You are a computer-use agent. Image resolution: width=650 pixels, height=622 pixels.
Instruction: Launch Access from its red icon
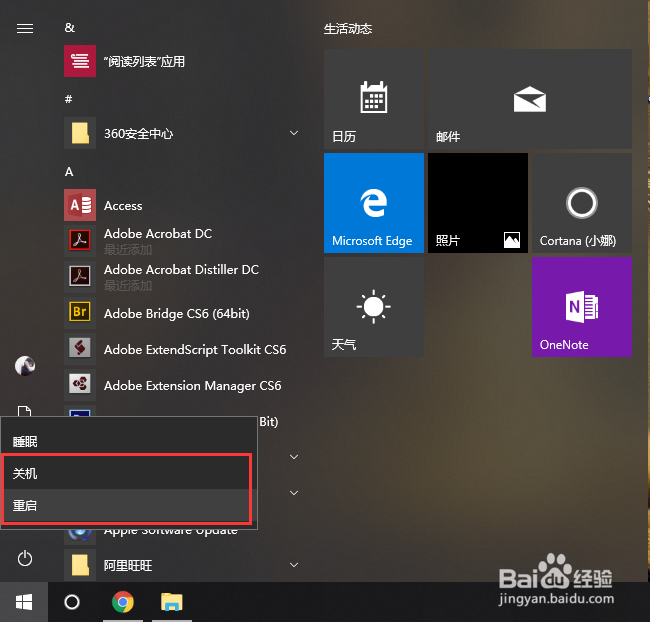pyautogui.click(x=80, y=205)
